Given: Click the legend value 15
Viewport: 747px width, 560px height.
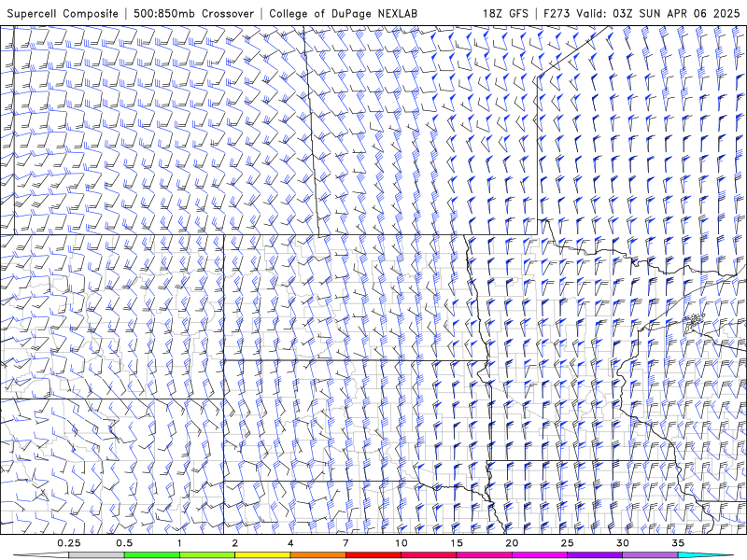Looking at the screenshot, I should pyautogui.click(x=457, y=543).
